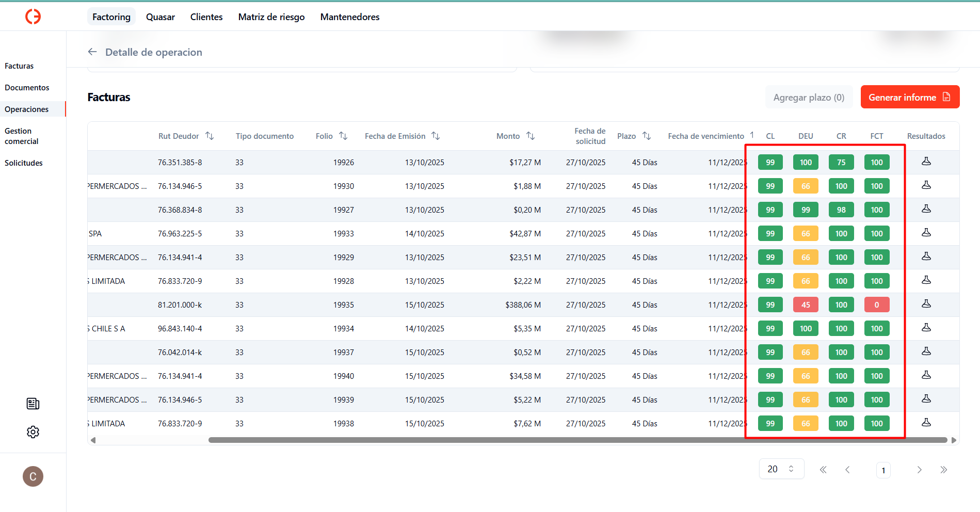Sort by Fecha de Emisión column
Image resolution: width=980 pixels, height=512 pixels.
tap(436, 136)
